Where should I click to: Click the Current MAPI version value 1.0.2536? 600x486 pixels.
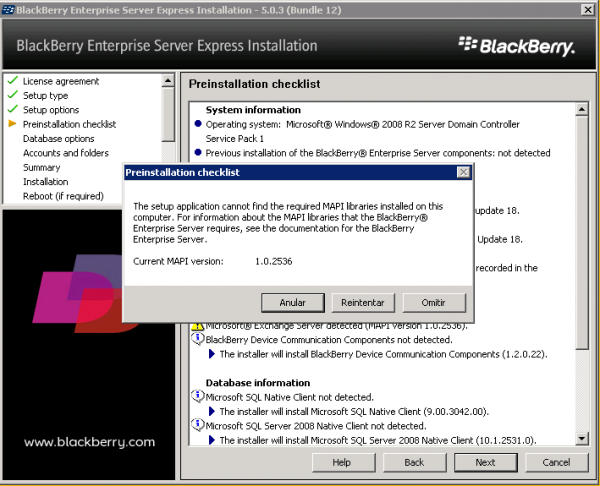tap(274, 261)
